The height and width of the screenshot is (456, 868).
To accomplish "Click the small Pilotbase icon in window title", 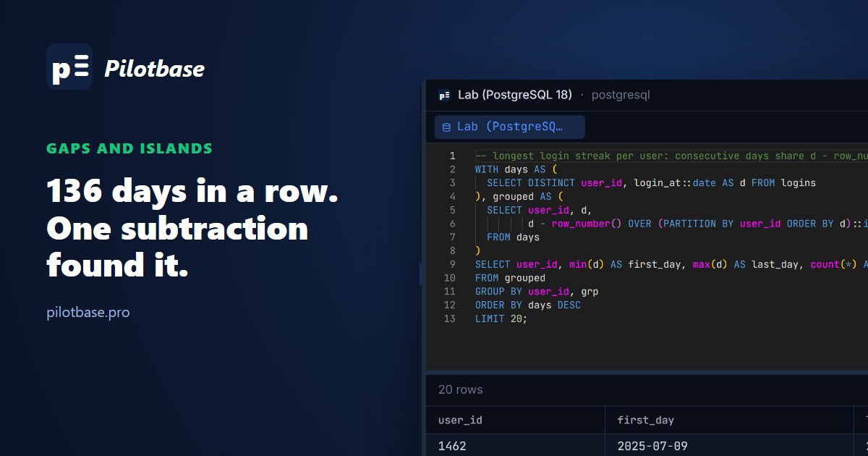I will 444,95.
